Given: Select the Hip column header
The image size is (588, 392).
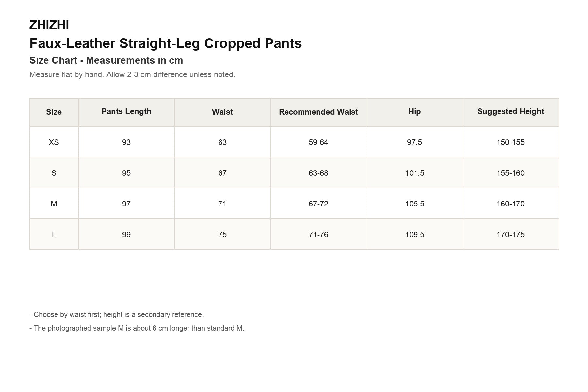Looking at the screenshot, I should [x=415, y=111].
